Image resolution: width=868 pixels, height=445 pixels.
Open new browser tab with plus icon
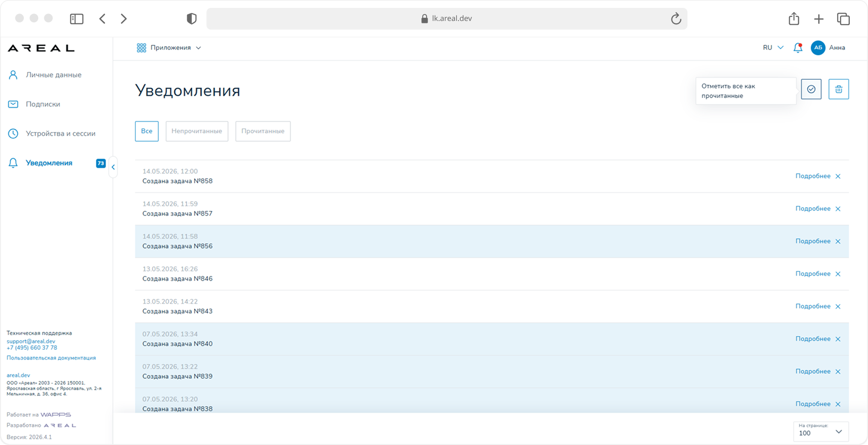click(819, 19)
